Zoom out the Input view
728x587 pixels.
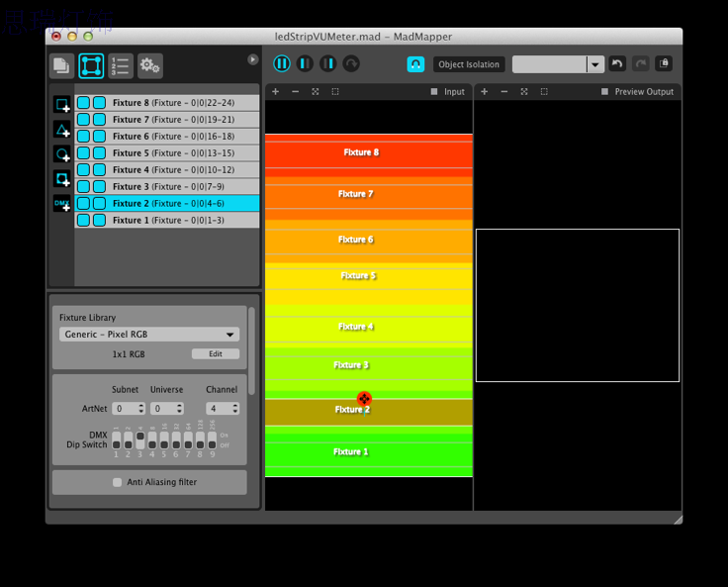(296, 91)
